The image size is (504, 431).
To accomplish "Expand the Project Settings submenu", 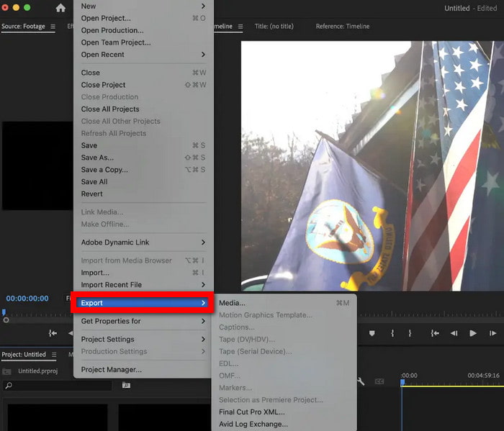I will pos(143,340).
